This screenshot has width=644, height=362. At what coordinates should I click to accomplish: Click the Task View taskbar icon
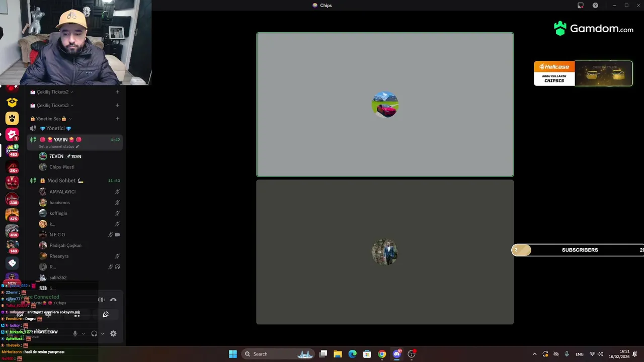(x=323, y=354)
